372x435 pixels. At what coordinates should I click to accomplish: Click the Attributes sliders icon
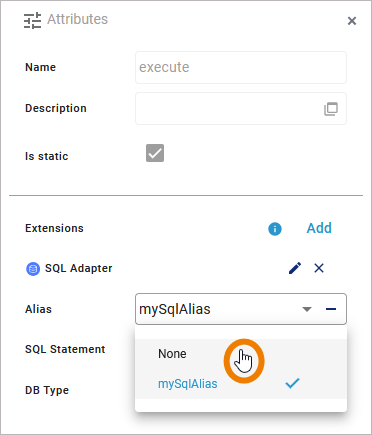(x=32, y=20)
